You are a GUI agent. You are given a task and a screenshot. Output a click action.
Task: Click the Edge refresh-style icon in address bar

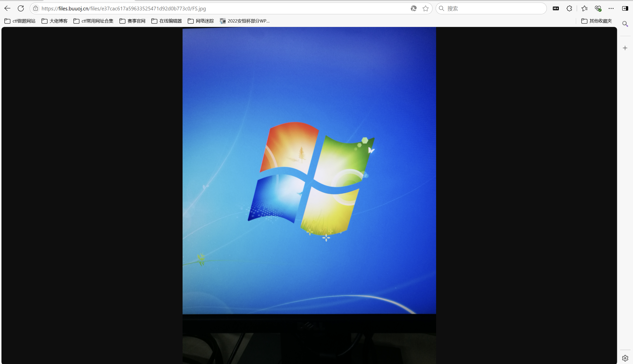coord(414,8)
